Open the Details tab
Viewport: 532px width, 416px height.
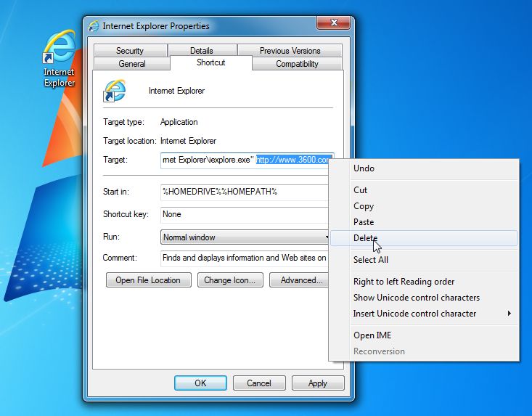202,51
